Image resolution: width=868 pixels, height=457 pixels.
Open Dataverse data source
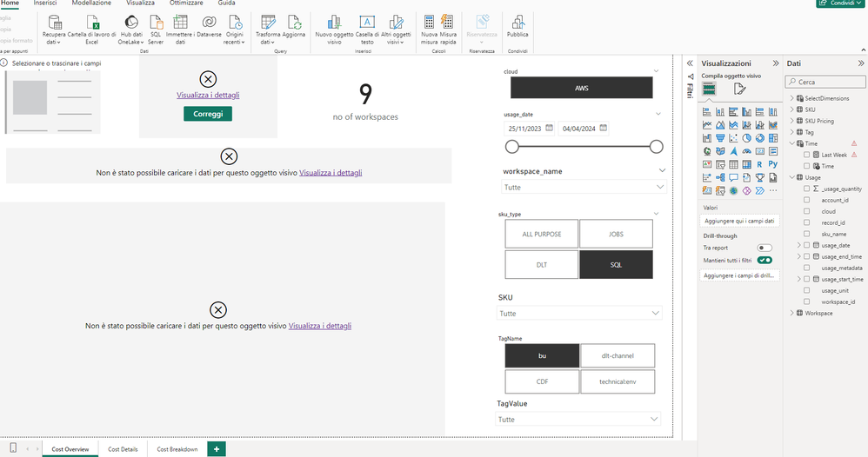210,23
